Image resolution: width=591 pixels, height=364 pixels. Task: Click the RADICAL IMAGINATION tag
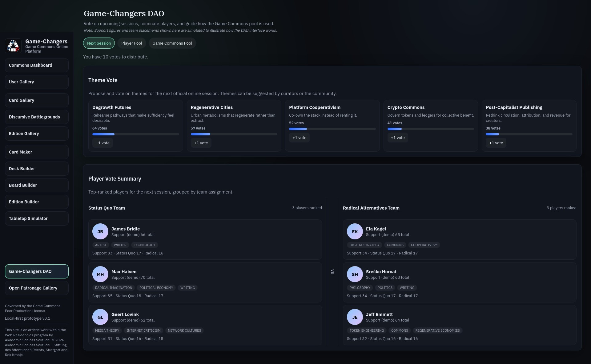click(114, 288)
